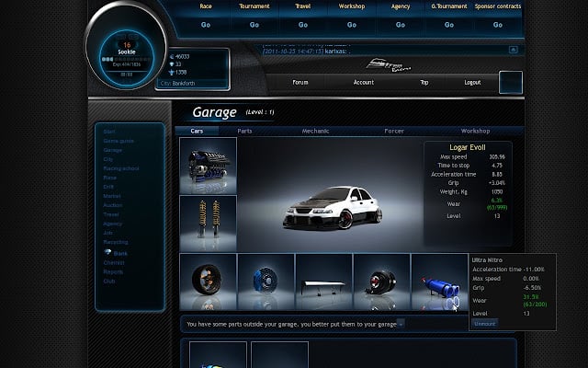Click the second part slot below the warning
The width and height of the screenshot is (588, 368).
tap(279, 354)
